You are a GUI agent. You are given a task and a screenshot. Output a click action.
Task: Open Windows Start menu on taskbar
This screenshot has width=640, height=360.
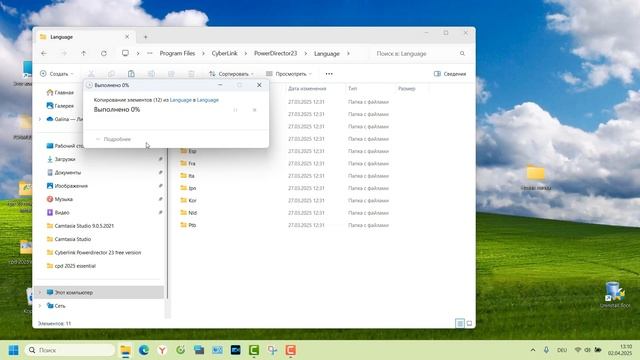coord(13,350)
